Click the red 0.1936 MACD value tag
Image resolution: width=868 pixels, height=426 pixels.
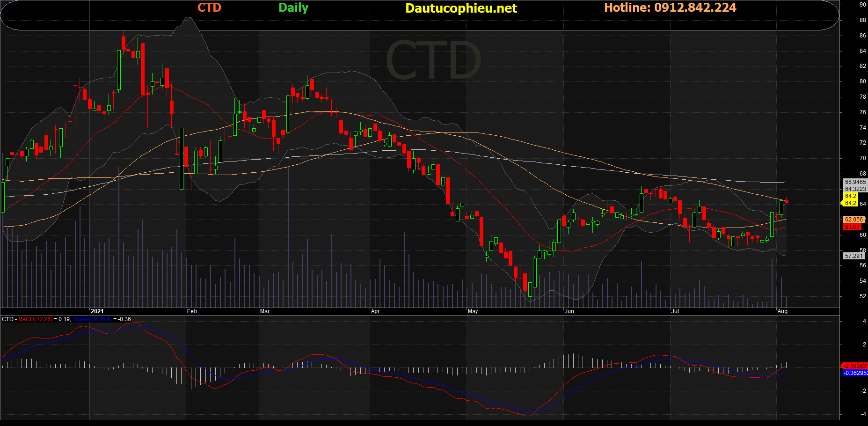[x=854, y=366]
